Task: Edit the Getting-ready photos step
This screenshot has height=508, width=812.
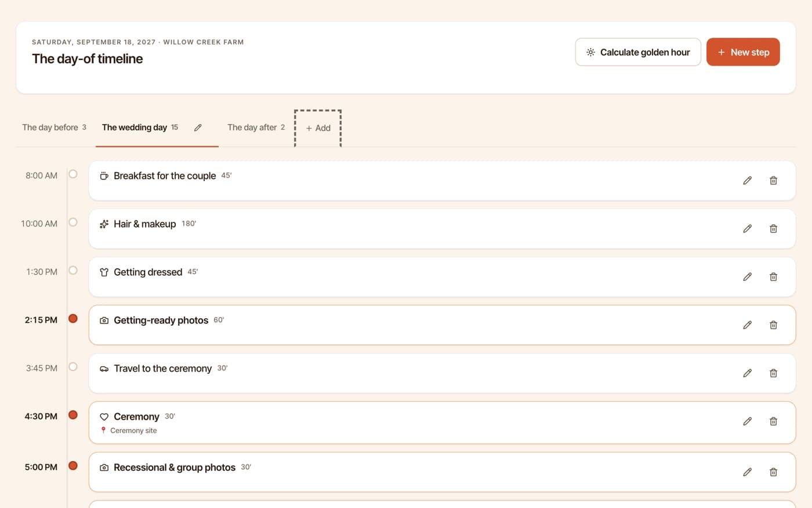Action: click(747, 325)
